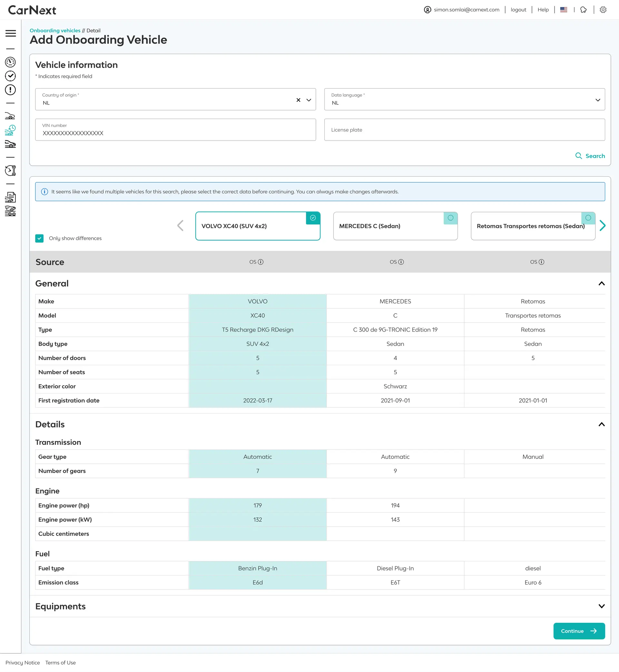619x672 pixels.
Task: Open the exclamation alert icon in the sidebar
Action: [10, 90]
